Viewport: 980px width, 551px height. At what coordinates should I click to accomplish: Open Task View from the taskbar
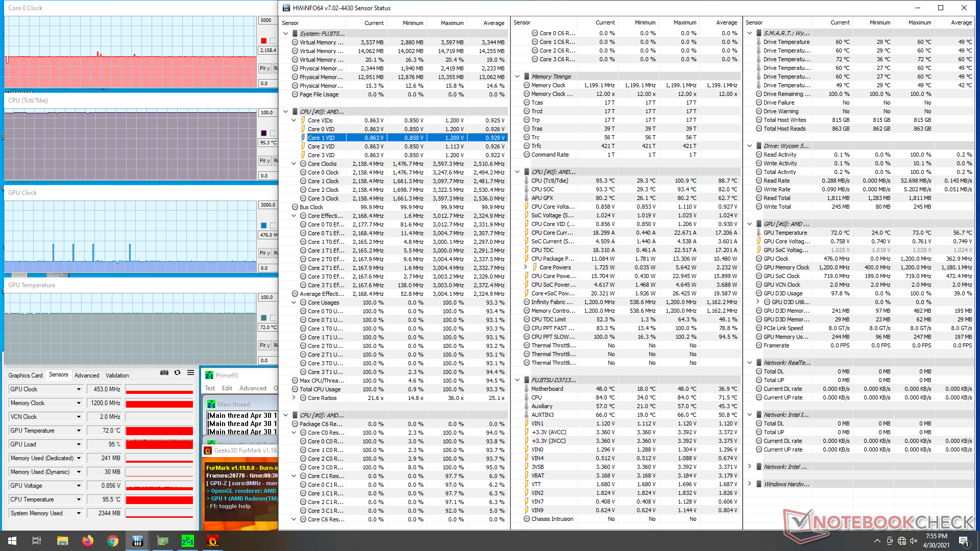(x=37, y=541)
